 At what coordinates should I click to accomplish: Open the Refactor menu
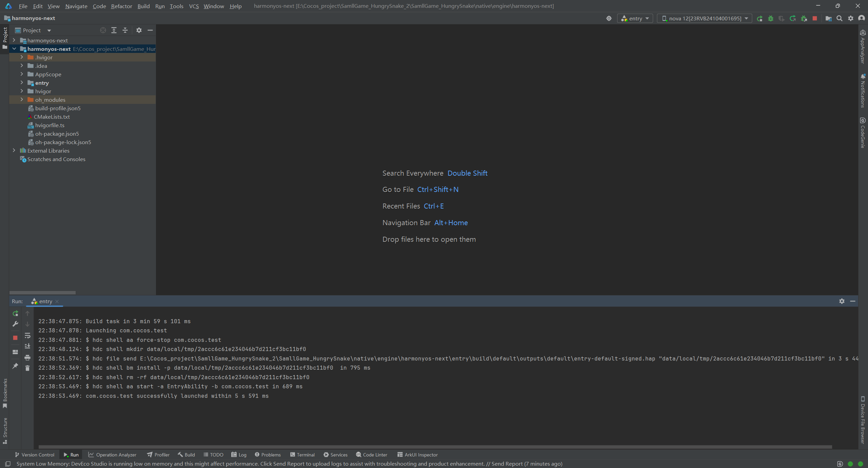tap(121, 6)
